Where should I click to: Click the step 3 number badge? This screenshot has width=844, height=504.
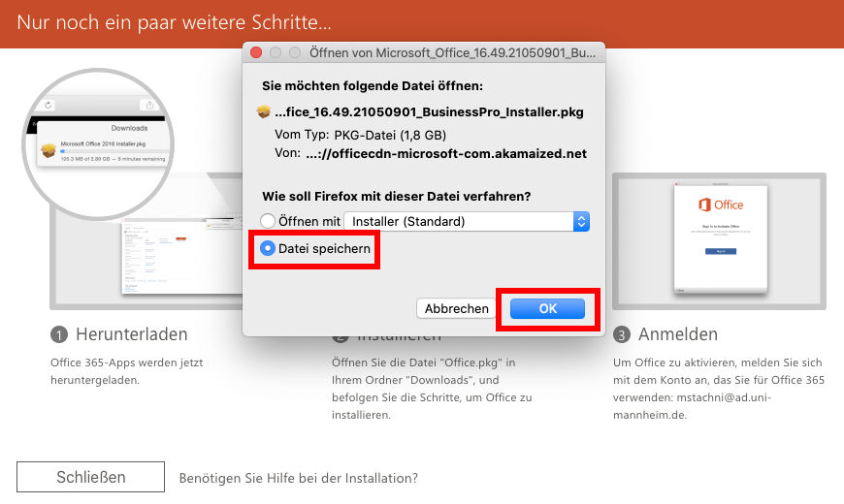point(621,335)
